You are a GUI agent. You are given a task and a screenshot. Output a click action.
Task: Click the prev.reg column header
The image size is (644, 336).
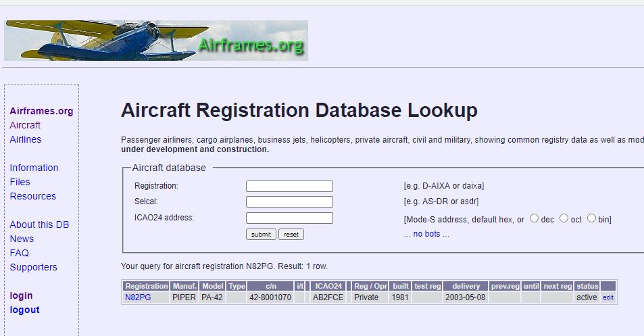coord(505,286)
